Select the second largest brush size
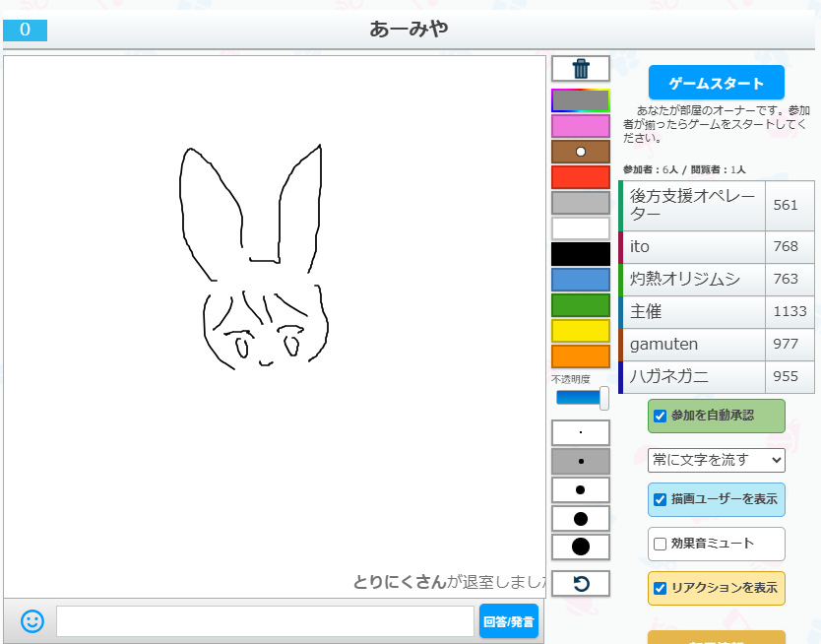Screen dimensions: 821x644 click(581, 518)
